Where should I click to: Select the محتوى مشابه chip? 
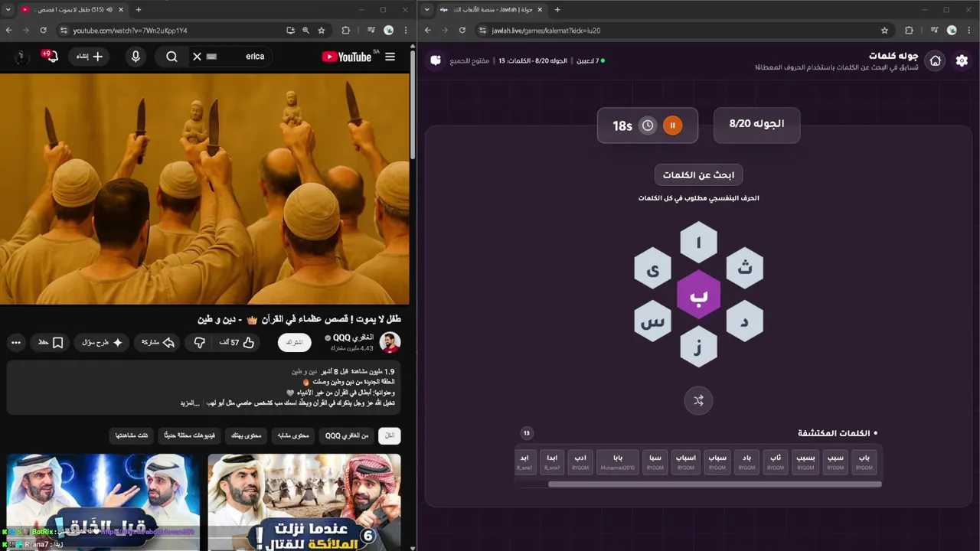pos(293,435)
